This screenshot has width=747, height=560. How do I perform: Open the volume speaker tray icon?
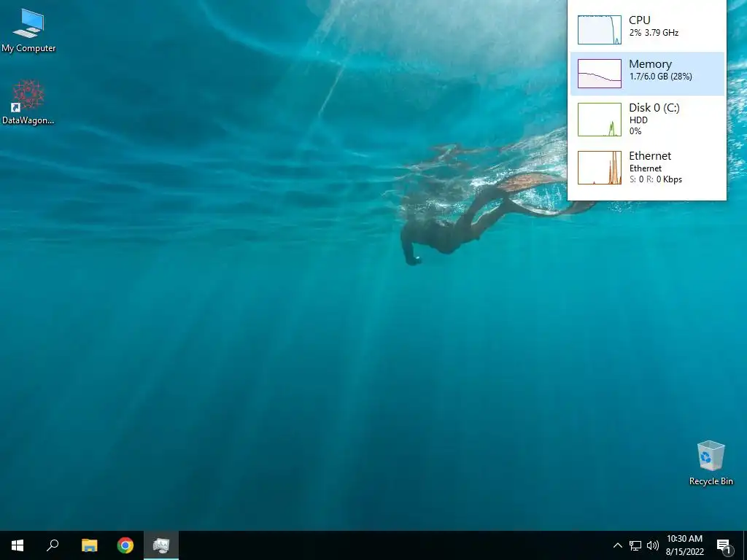pos(653,545)
